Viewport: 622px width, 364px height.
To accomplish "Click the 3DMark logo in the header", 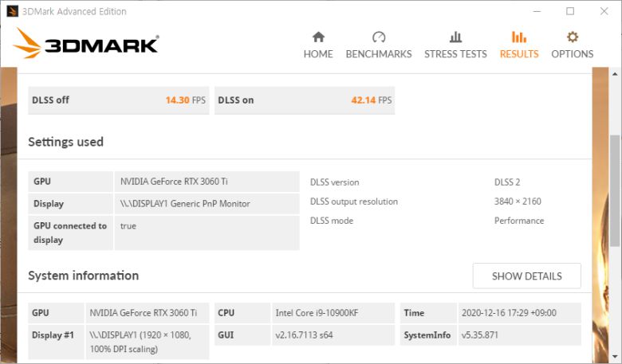I will (x=86, y=44).
